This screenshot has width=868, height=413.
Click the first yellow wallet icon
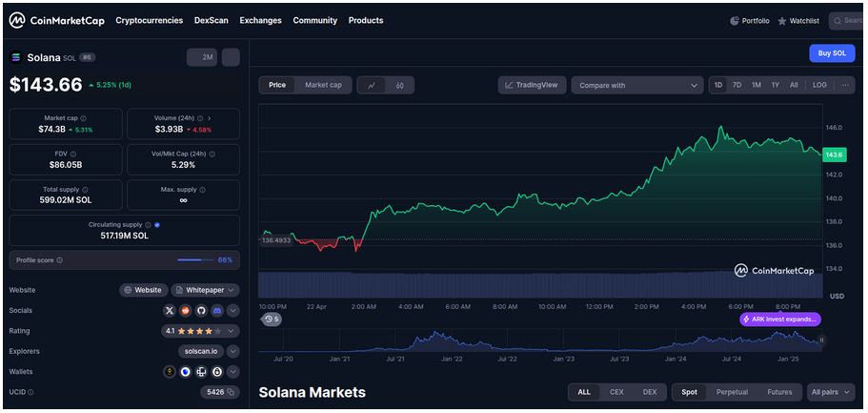tap(170, 372)
